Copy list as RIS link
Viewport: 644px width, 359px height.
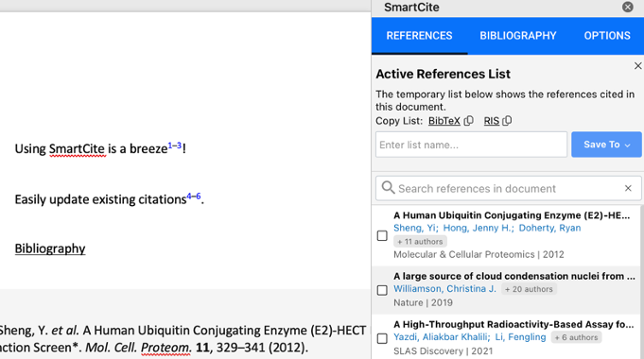click(491, 121)
